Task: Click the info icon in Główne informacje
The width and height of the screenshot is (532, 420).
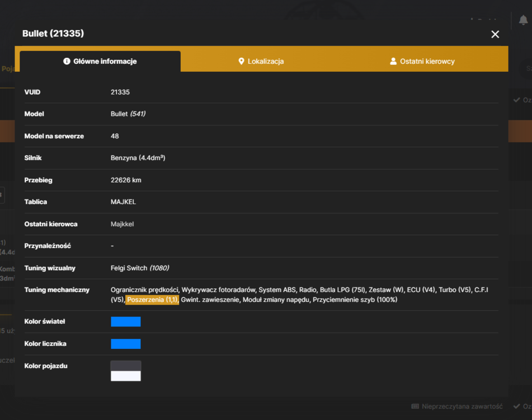Action: 67,61
